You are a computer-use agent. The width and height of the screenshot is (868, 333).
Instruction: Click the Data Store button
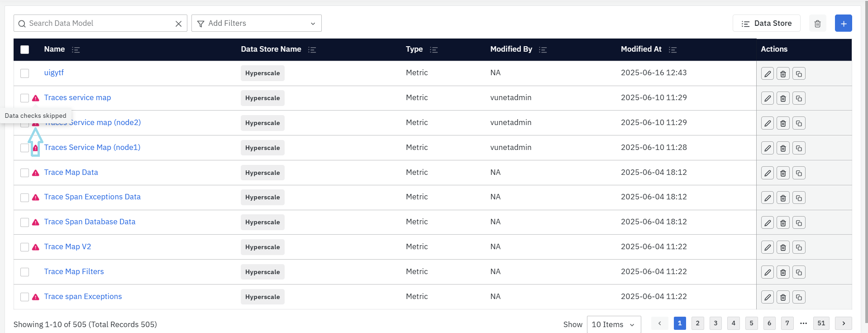click(766, 24)
